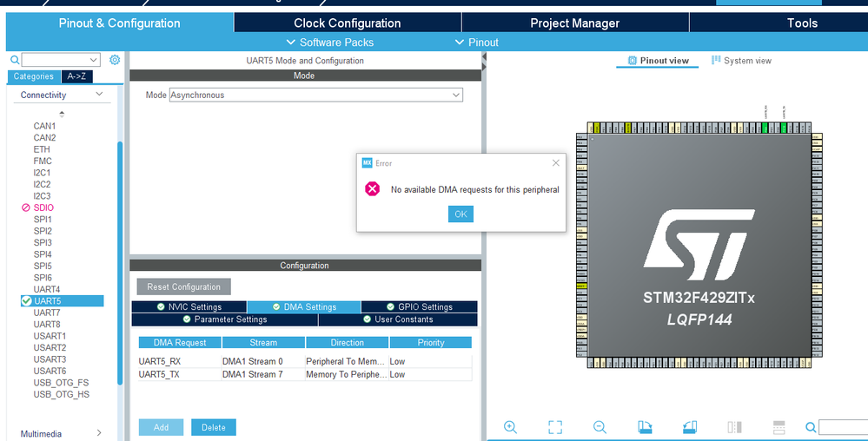Click the pin search magnifier icon under the pinout view
This screenshot has height=441, width=868.
811,427
